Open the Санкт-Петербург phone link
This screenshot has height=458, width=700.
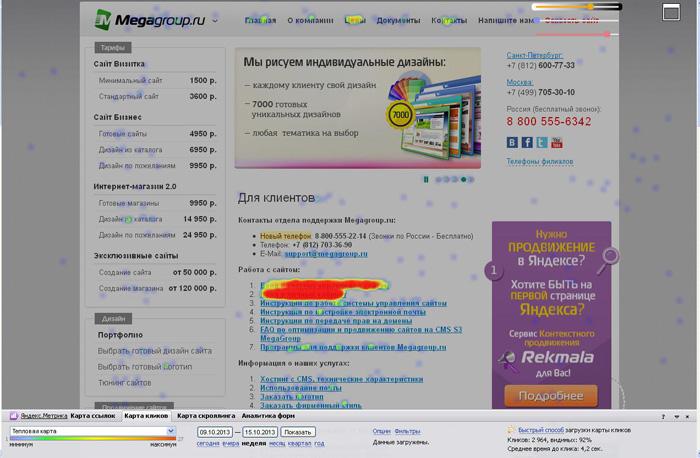(534, 55)
